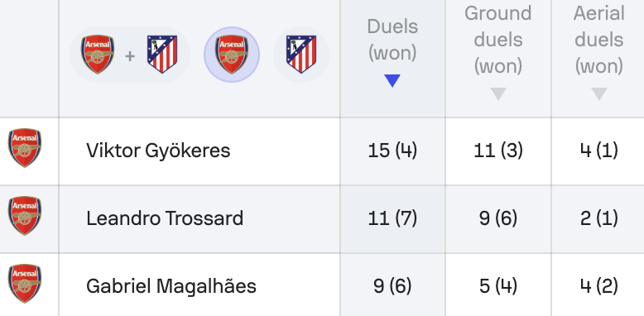Screen dimensions: 644x316
Task: Click the Aerial duels (won) header
Action: 598,41
